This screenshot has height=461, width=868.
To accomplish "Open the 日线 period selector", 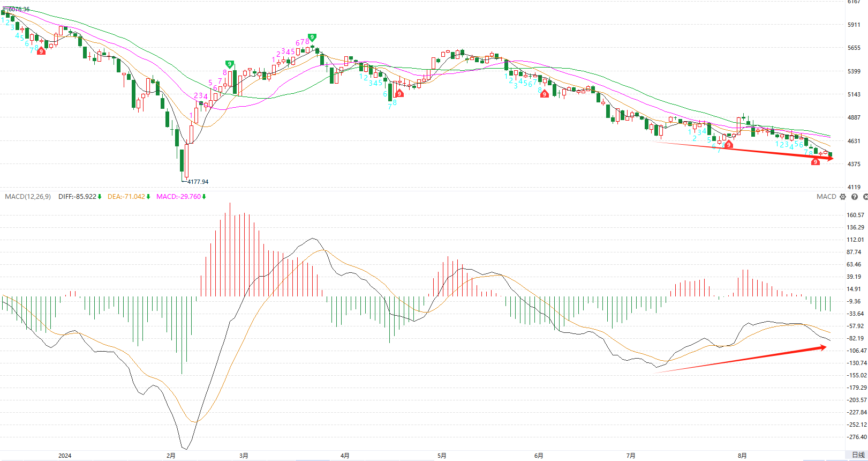I will pyautogui.click(x=858, y=455).
